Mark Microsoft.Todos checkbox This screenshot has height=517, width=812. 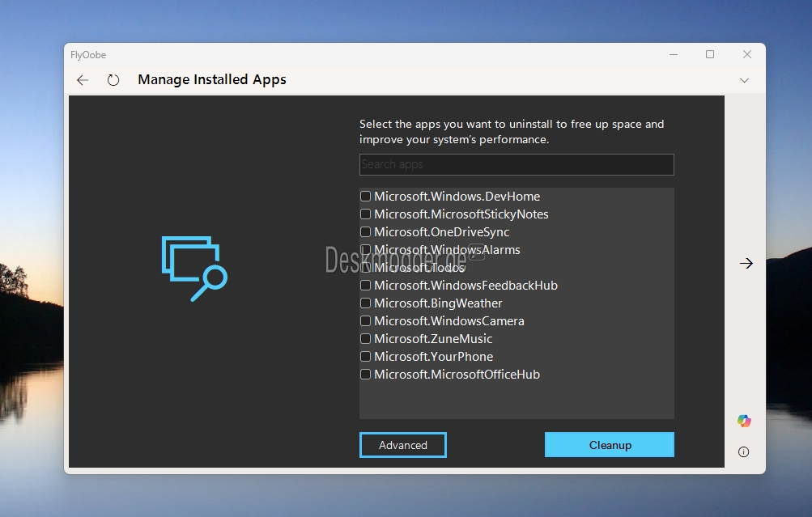(366, 268)
